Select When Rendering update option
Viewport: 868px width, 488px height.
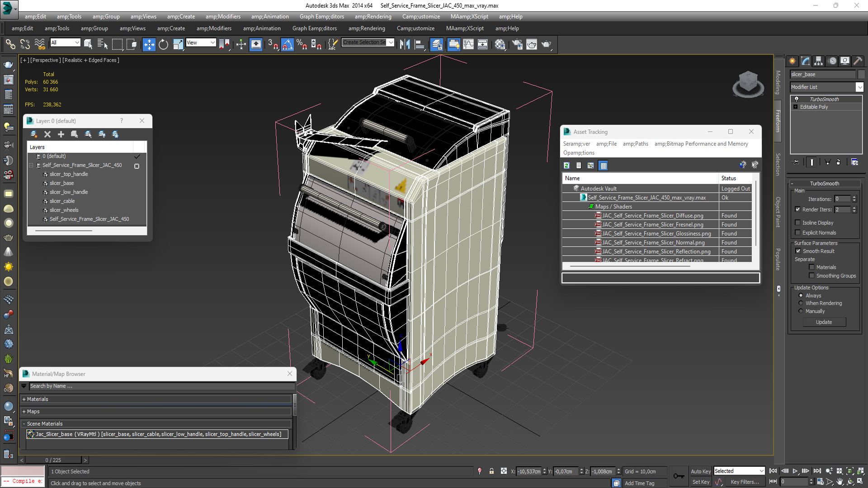(801, 303)
